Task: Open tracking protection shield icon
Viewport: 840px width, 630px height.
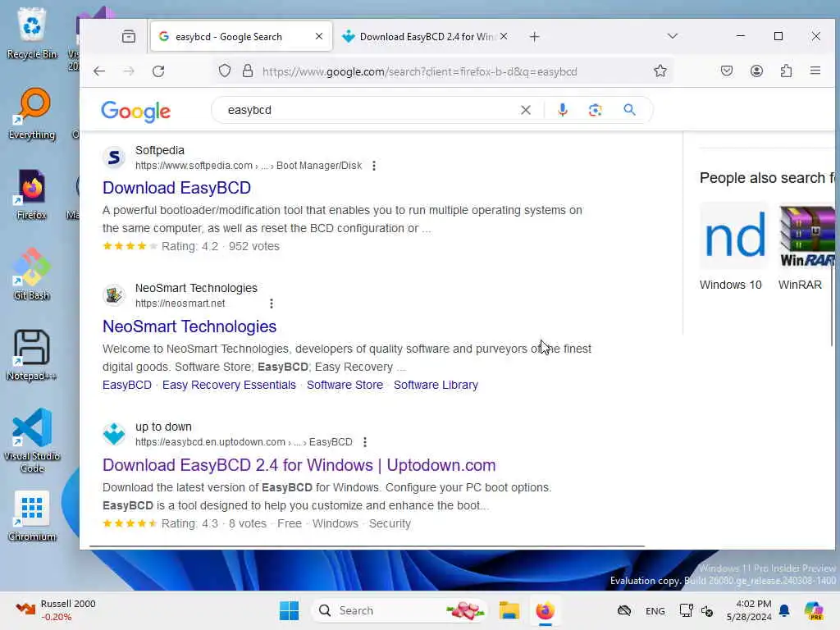Action: click(x=225, y=71)
